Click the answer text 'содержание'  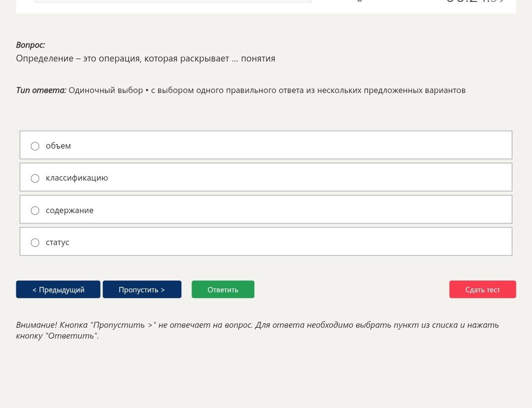point(69,210)
